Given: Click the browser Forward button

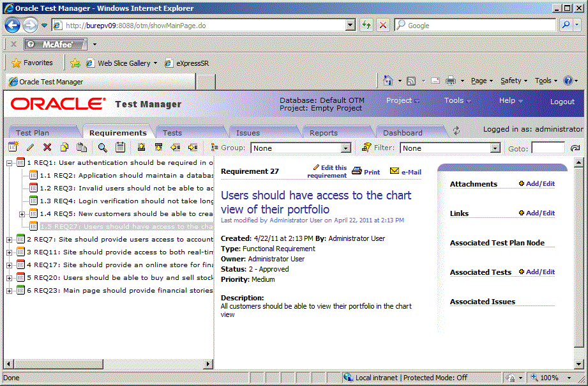Looking at the screenshot, I should pyautogui.click(x=30, y=26).
